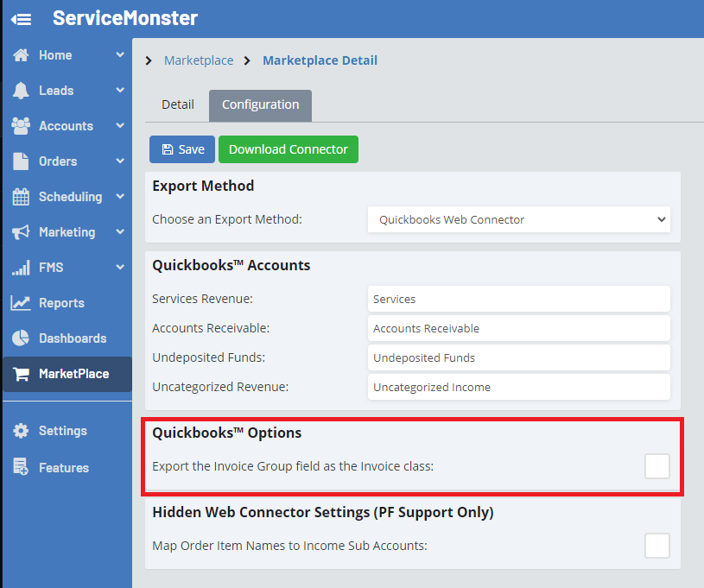Collapse the sidebar with the hamburger icon

tap(21, 18)
